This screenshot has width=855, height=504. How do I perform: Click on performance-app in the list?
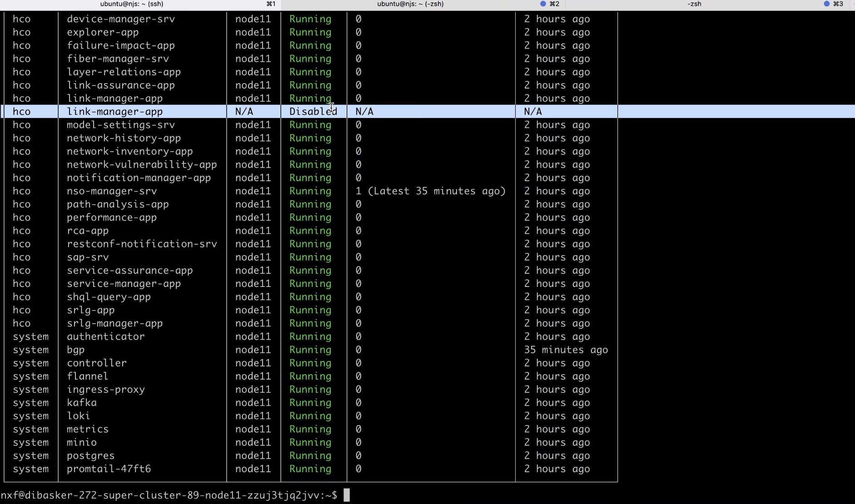point(112,217)
